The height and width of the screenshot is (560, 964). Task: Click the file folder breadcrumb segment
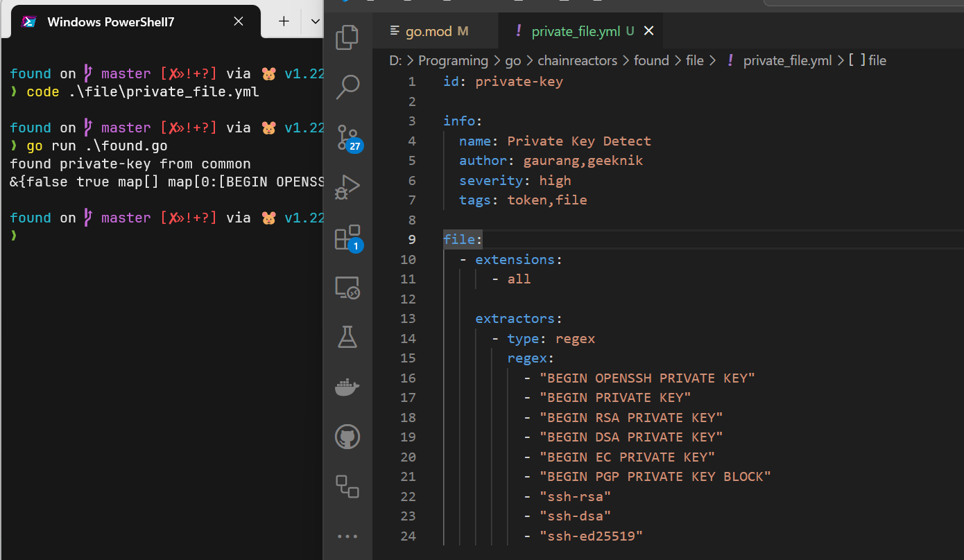[x=695, y=60]
